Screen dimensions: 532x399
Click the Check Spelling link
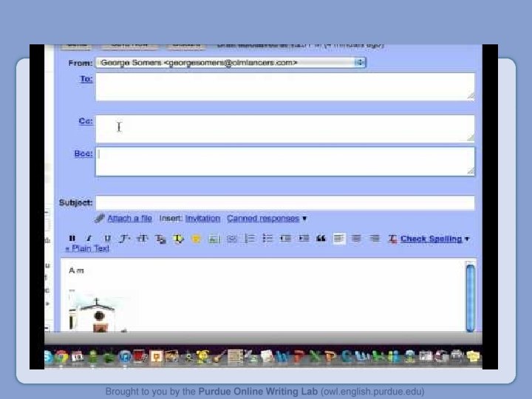[431, 239]
